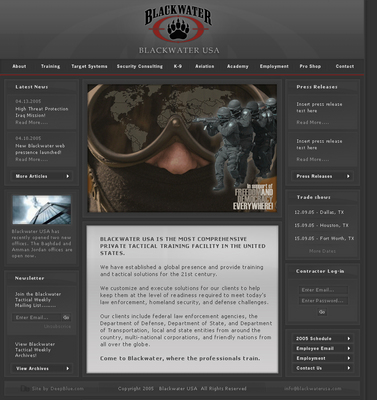Focus the contractor Enter Password field

pos(323,301)
